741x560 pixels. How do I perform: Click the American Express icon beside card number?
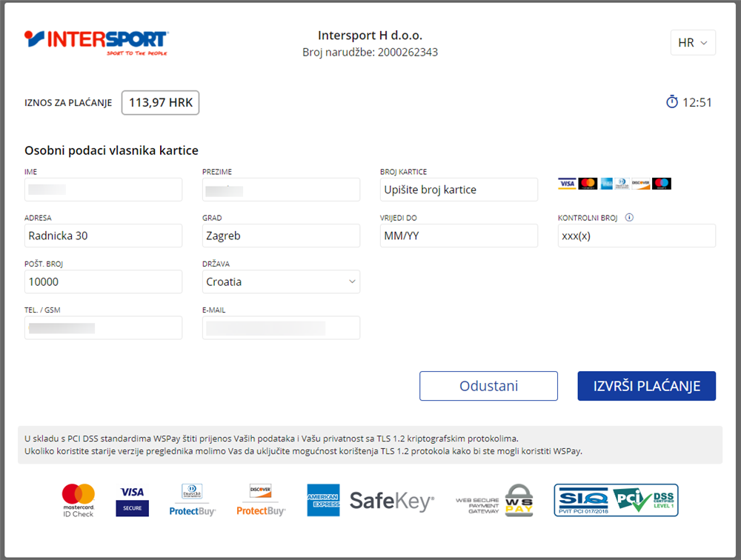click(x=607, y=184)
